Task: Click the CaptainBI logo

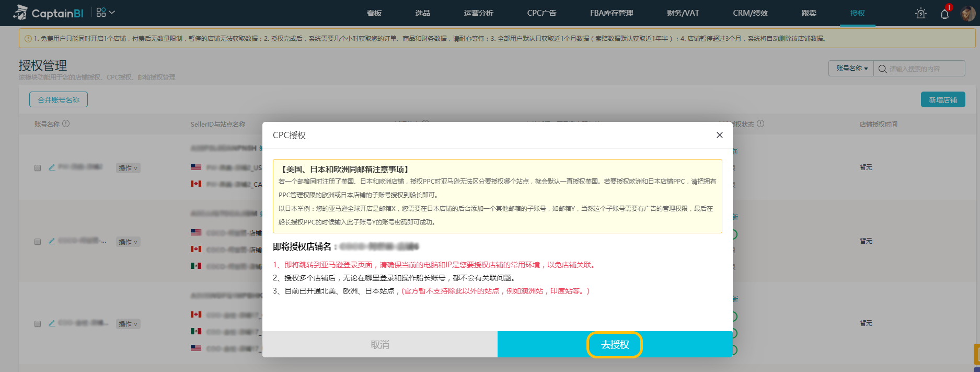Action: click(x=48, y=13)
